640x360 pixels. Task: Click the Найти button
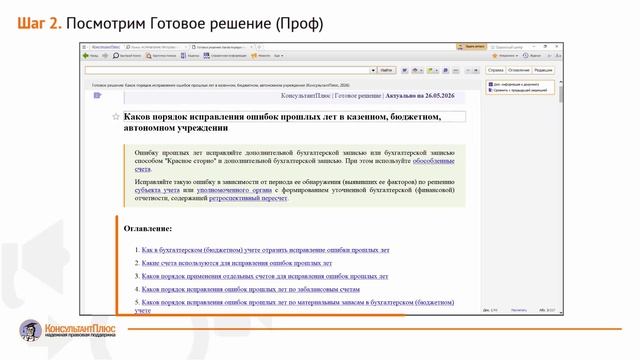(386, 70)
